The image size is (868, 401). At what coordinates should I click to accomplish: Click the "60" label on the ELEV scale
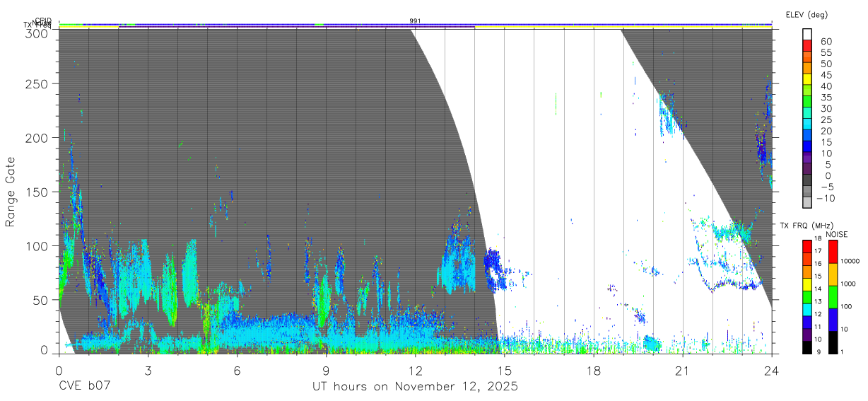[x=826, y=41]
